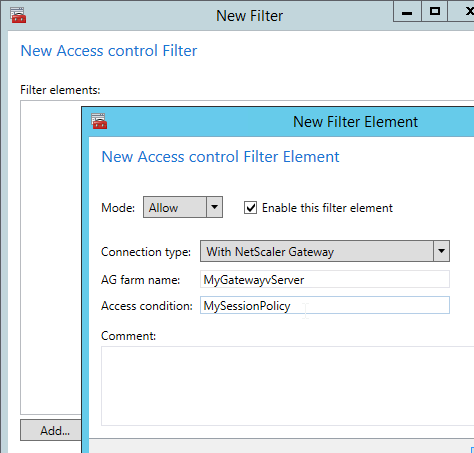Minimize the New Filter window
Viewport: 474px width, 453px height.
[x=407, y=12]
